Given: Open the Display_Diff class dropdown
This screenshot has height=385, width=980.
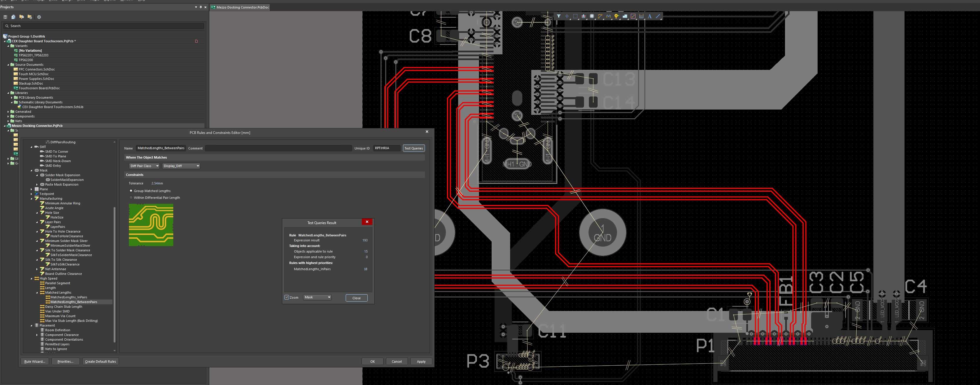Looking at the screenshot, I should click(x=181, y=166).
